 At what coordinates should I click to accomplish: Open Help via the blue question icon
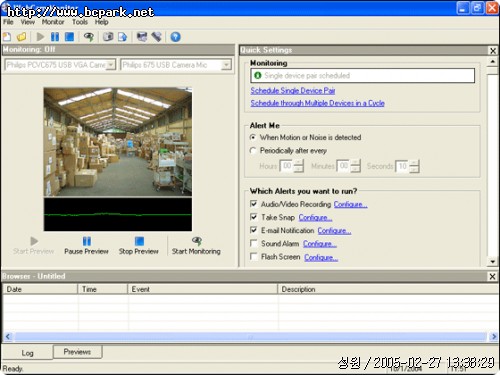[176, 37]
